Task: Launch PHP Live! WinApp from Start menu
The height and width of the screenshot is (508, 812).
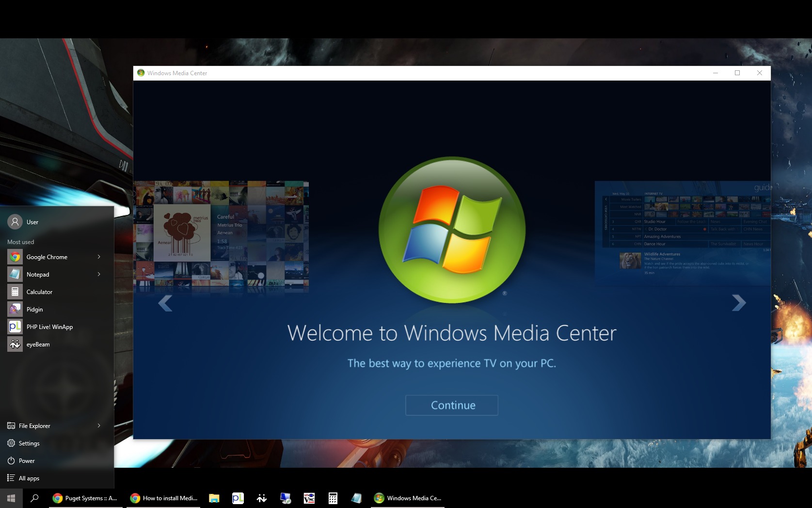Action: coord(49,327)
